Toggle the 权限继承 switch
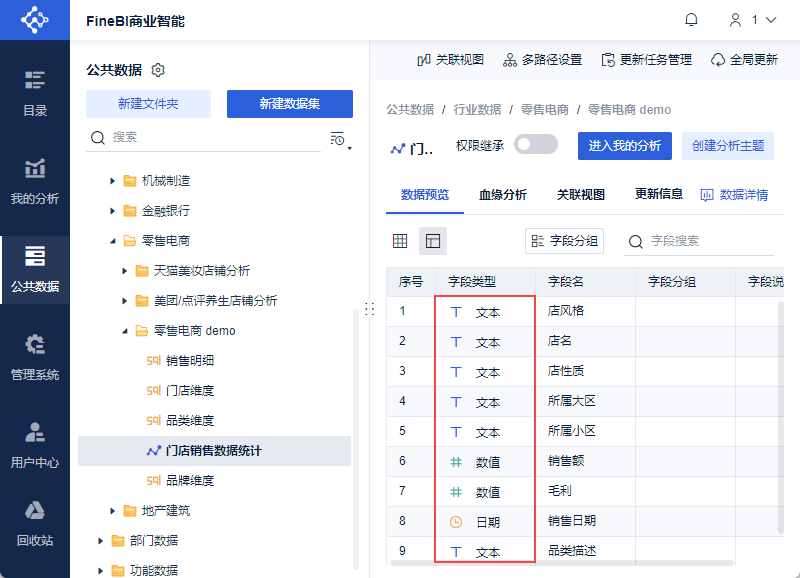 coord(536,145)
